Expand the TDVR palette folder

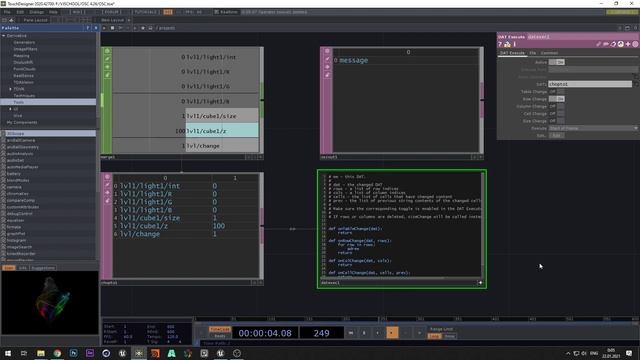(11, 89)
